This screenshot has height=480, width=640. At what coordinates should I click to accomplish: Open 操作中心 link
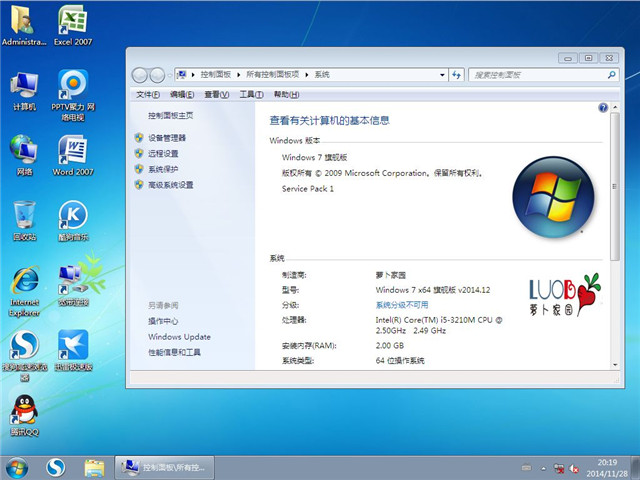pos(163,321)
